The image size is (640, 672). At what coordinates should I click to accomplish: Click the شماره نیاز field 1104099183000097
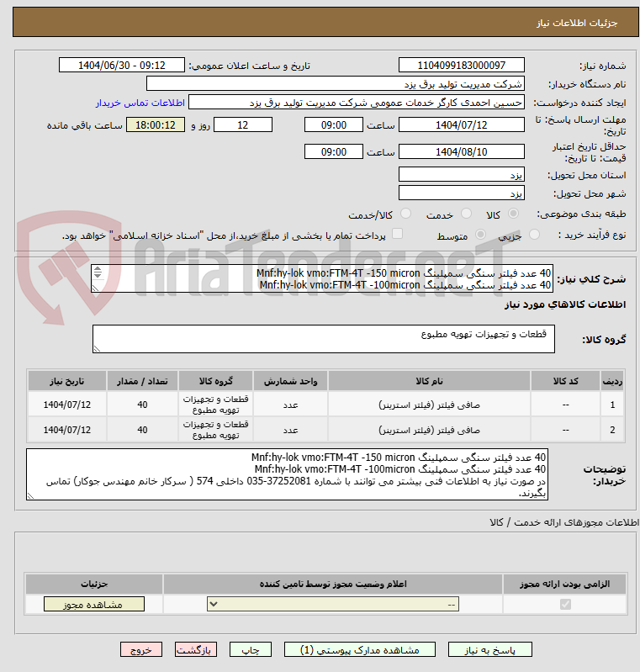click(461, 65)
